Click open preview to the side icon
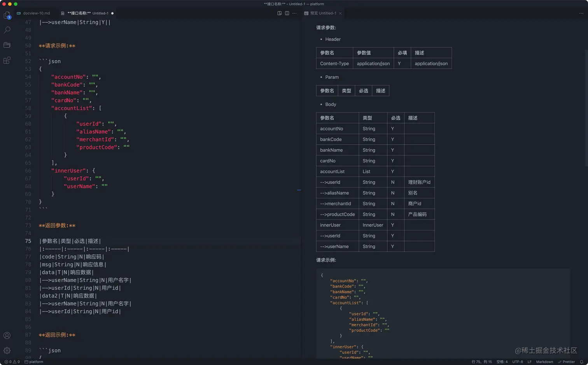 (x=279, y=13)
